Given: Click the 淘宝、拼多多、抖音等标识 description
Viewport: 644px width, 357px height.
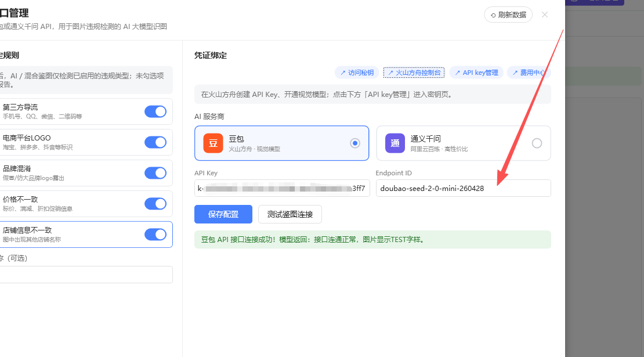Looking at the screenshot, I should [x=38, y=147].
